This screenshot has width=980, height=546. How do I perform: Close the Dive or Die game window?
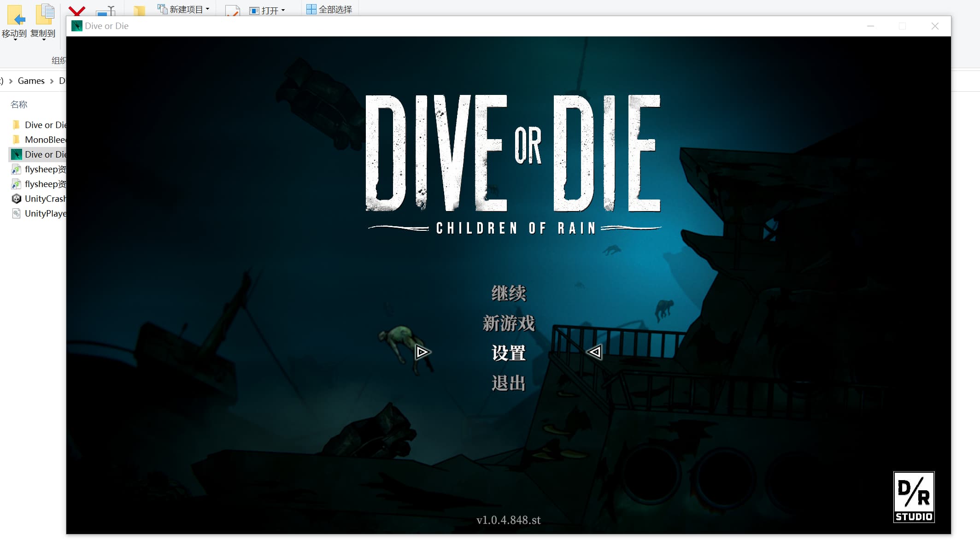pos(935,26)
